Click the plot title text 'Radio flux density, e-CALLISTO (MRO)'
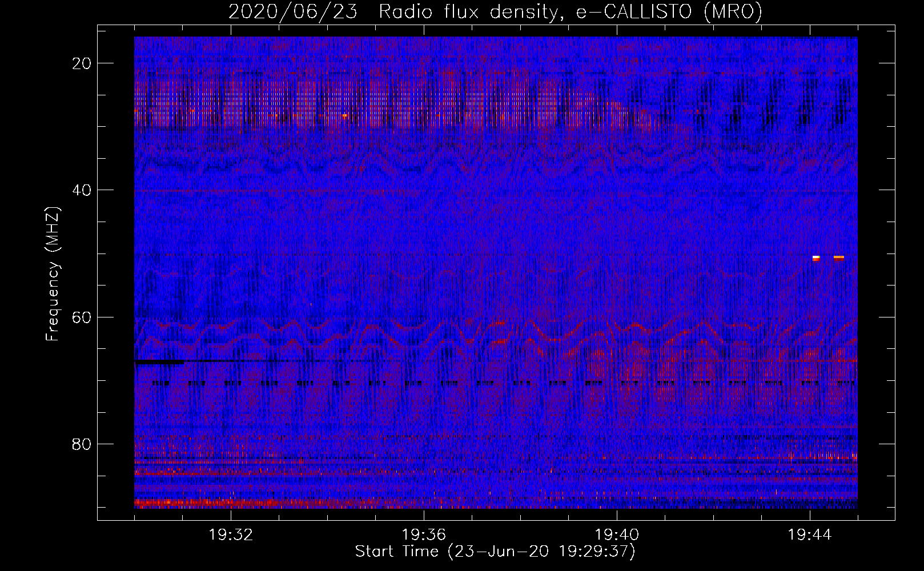924x571 pixels. point(570,12)
